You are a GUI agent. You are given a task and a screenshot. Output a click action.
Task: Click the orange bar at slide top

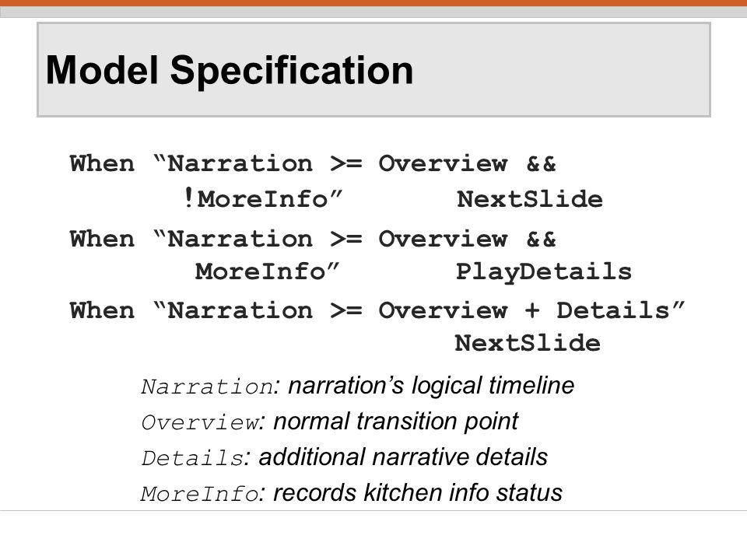373,3
